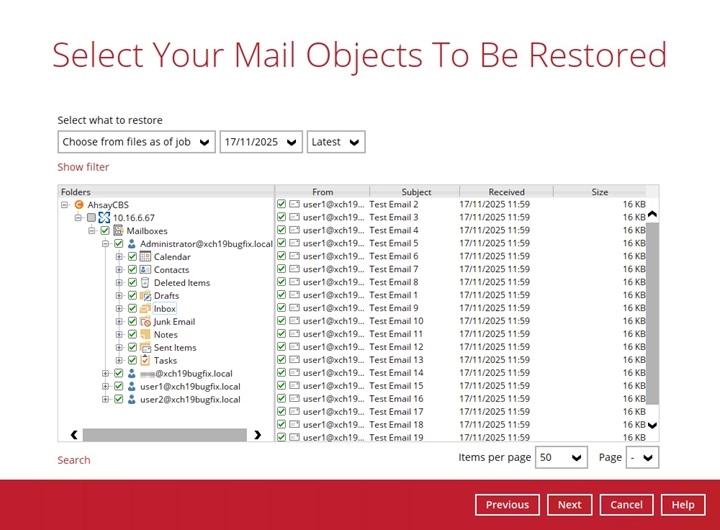The image size is (720, 530).
Task: Uncheck the user2@xch19bugfix.local mailbox checkbox
Action: 118,399
